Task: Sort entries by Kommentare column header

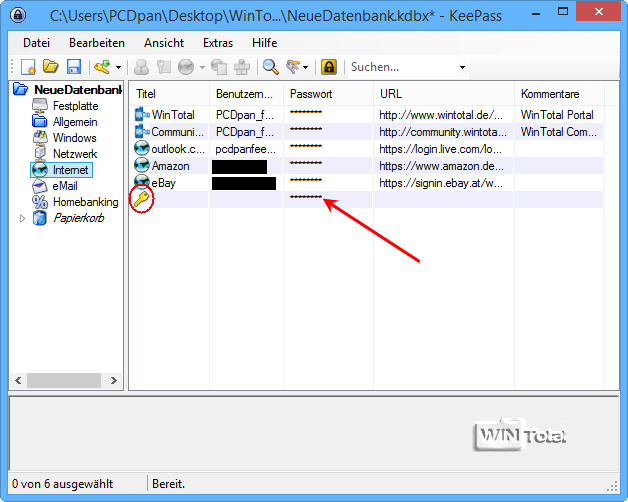Action: click(x=559, y=94)
